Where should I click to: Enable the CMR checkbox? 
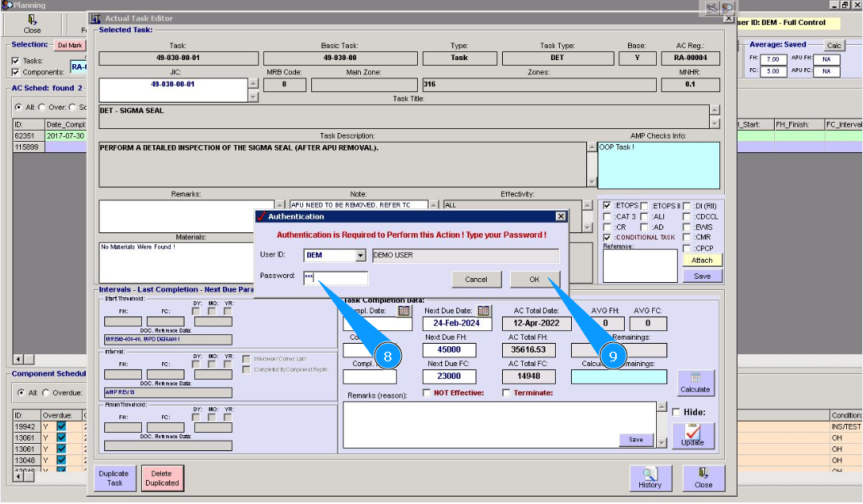(687, 237)
